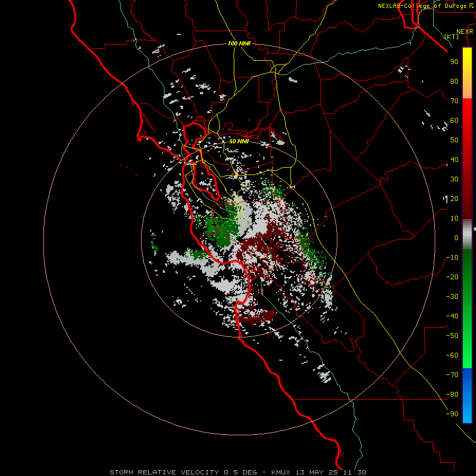476x476 pixels.
Task: Click the "50 NMI" range ring label
Action: click(239, 141)
